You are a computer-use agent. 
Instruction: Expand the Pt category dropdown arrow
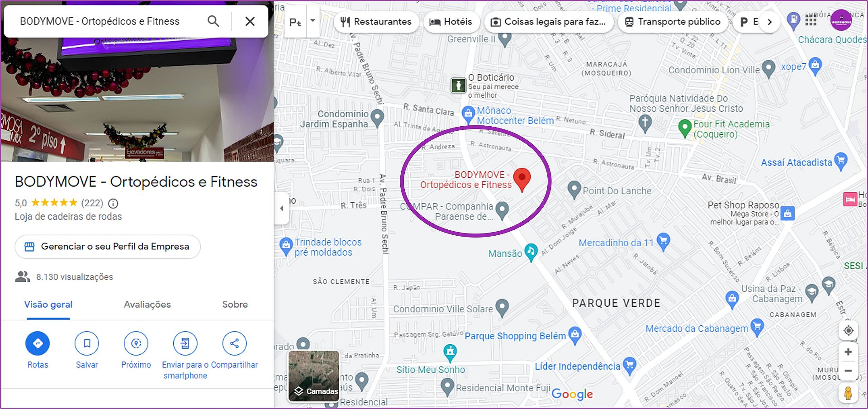(313, 21)
